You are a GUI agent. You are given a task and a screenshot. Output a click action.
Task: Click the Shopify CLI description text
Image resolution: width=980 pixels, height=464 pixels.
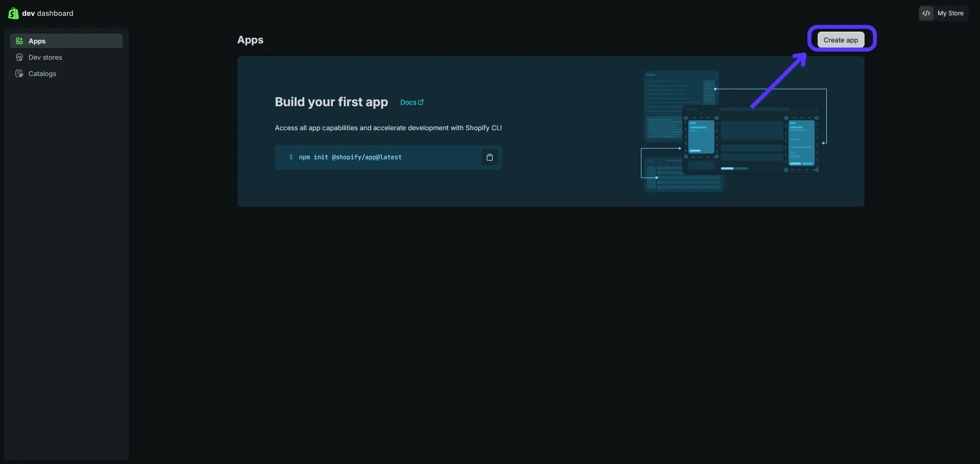click(x=388, y=128)
